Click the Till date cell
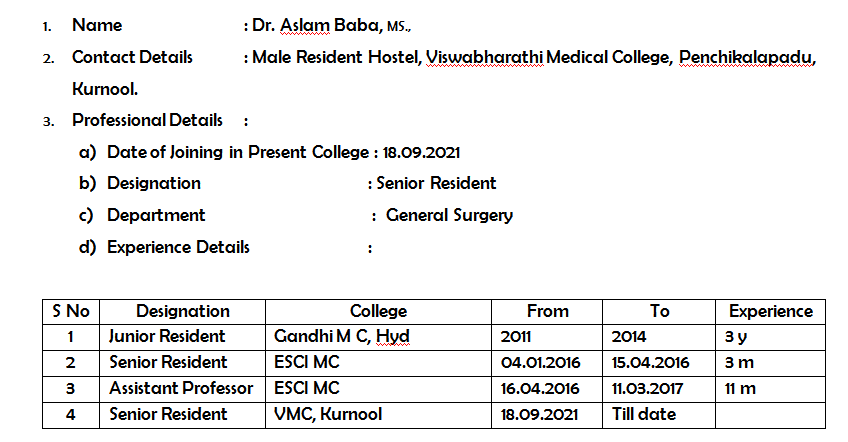Image resolution: width=848 pixels, height=442 pixels. (x=659, y=415)
